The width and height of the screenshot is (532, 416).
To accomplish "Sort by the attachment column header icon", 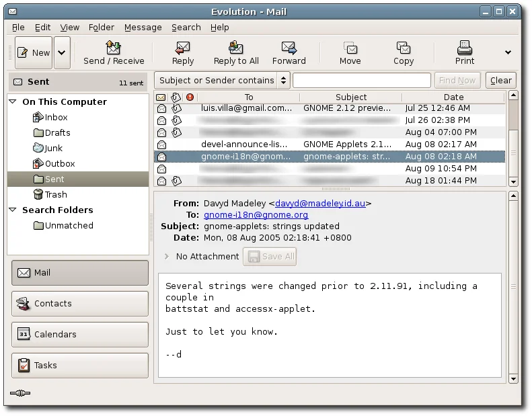I will 176,97.
